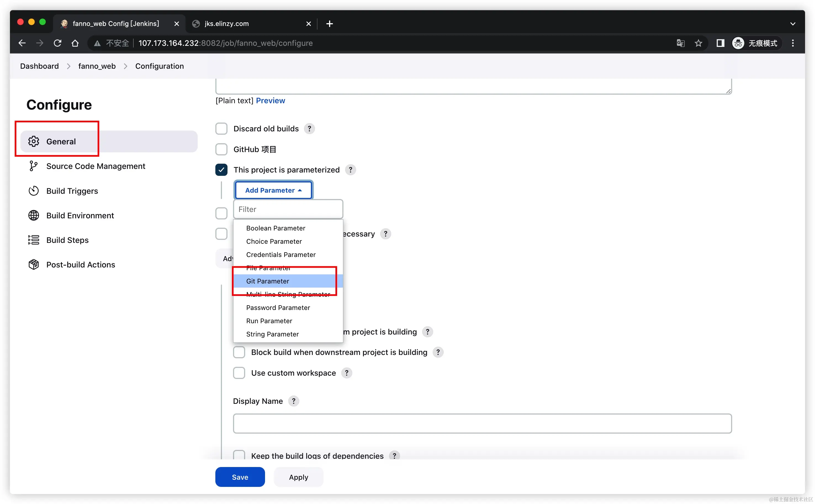
Task: Open help for Block build when downstream project
Action: [438, 352]
